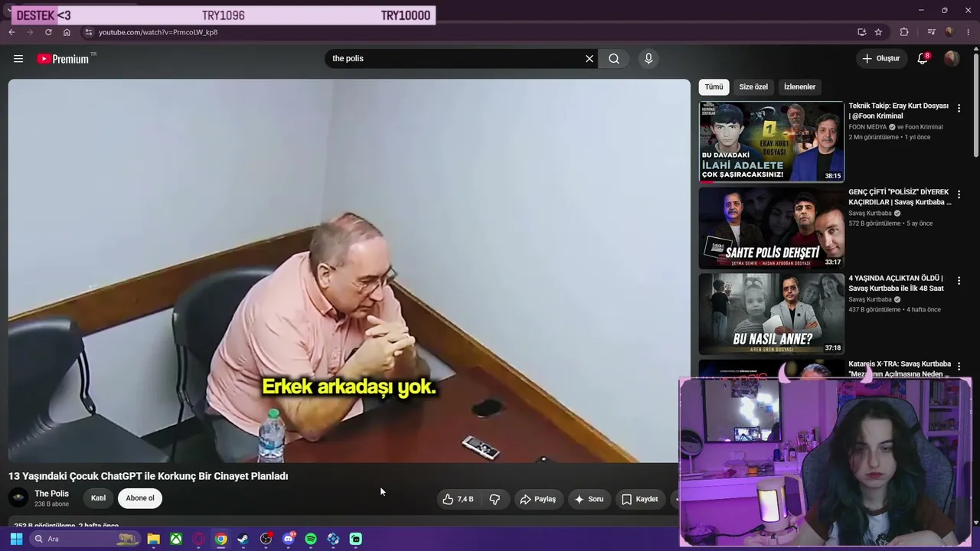Save the video with Kaydet

pyautogui.click(x=639, y=499)
